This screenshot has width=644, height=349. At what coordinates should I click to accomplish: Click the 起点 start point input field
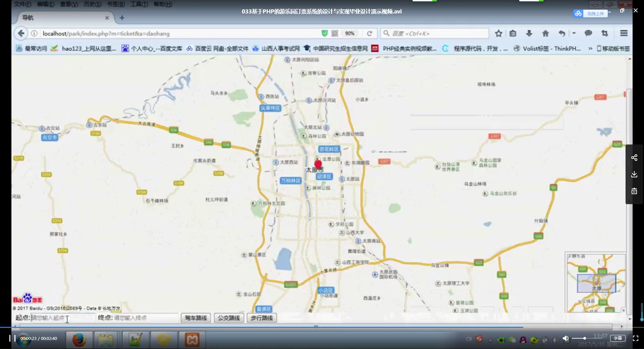click(x=63, y=318)
